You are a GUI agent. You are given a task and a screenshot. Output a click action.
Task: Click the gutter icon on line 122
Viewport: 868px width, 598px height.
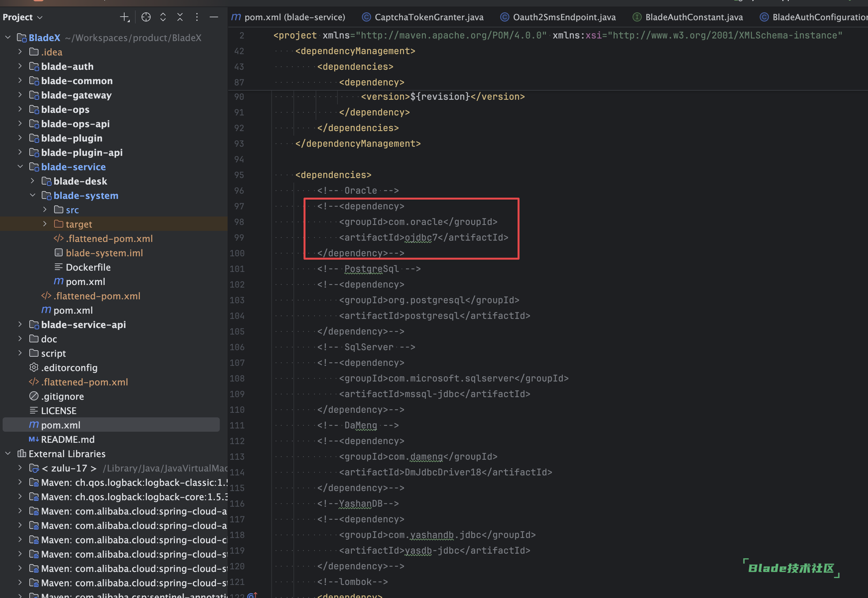(252, 595)
